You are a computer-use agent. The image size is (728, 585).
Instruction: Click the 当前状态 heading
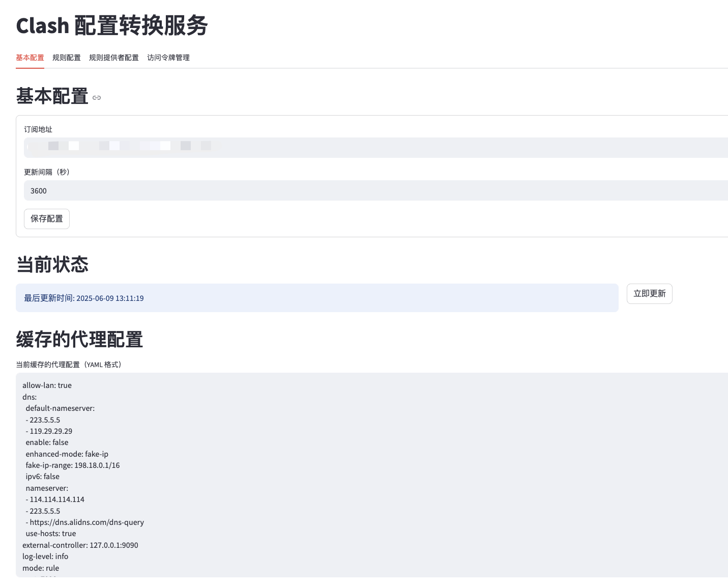pos(52,265)
